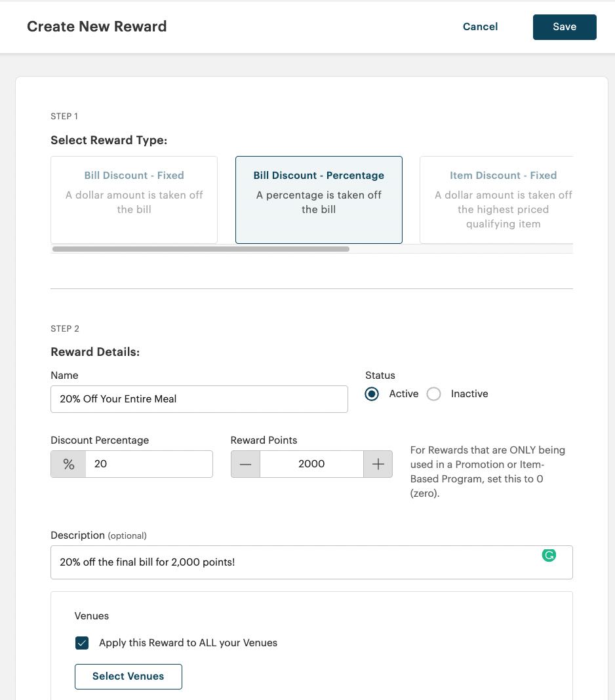Select the Bill Discount - Percentage reward type card
This screenshot has height=700, width=615.
319,198
